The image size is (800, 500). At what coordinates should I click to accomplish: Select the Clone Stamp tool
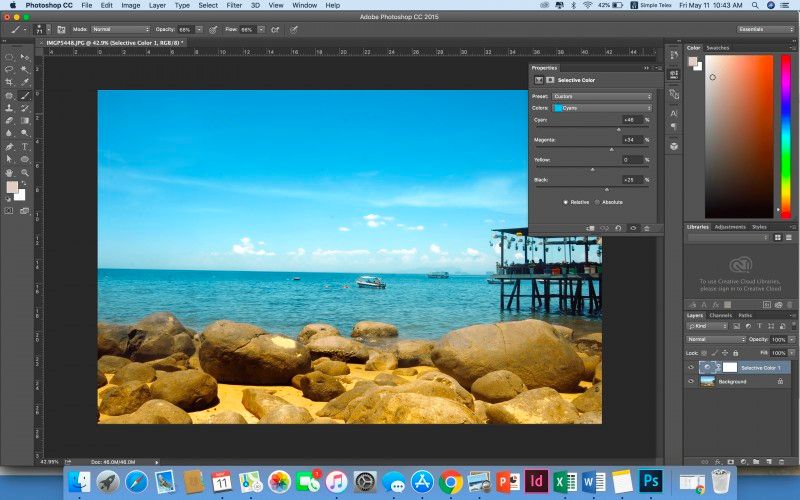[9, 108]
